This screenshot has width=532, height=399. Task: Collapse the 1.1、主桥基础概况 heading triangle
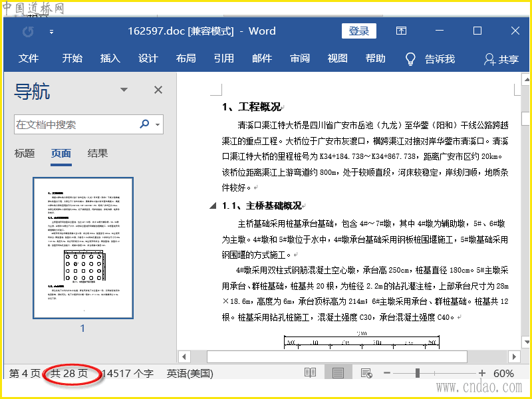click(x=213, y=205)
